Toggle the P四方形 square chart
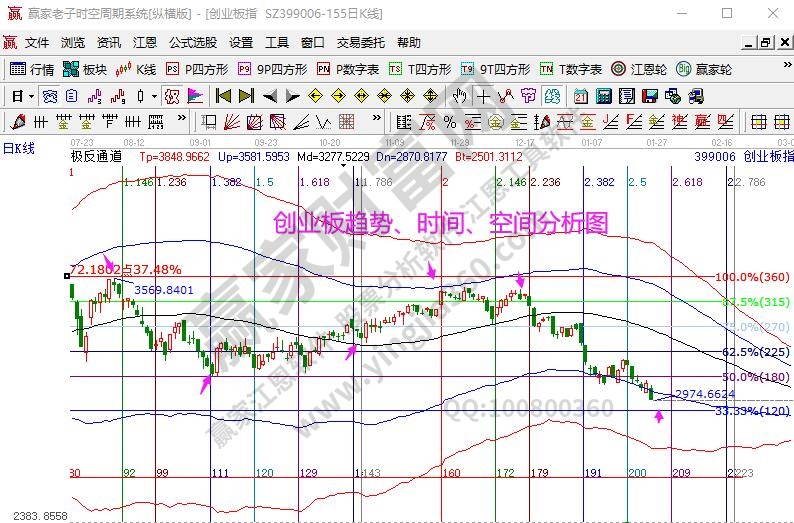The width and height of the screenshot is (794, 523). (x=196, y=70)
